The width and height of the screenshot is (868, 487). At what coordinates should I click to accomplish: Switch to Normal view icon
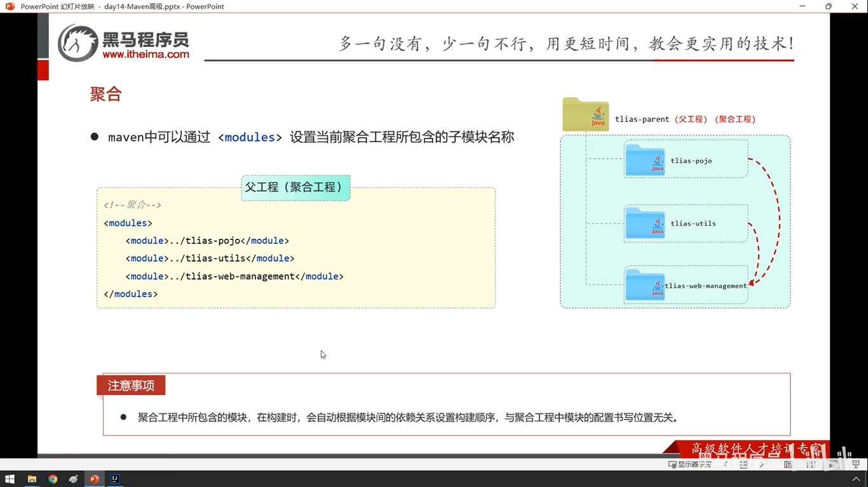pos(789,465)
